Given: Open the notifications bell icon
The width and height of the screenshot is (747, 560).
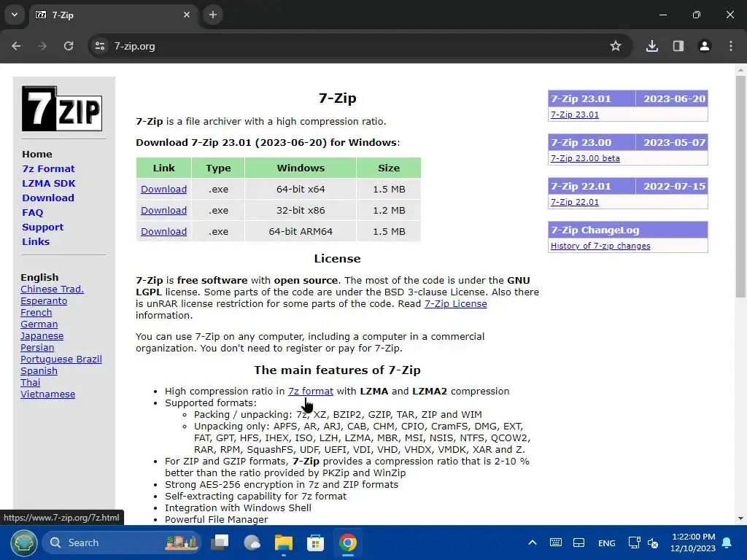Looking at the screenshot, I should [x=727, y=542].
